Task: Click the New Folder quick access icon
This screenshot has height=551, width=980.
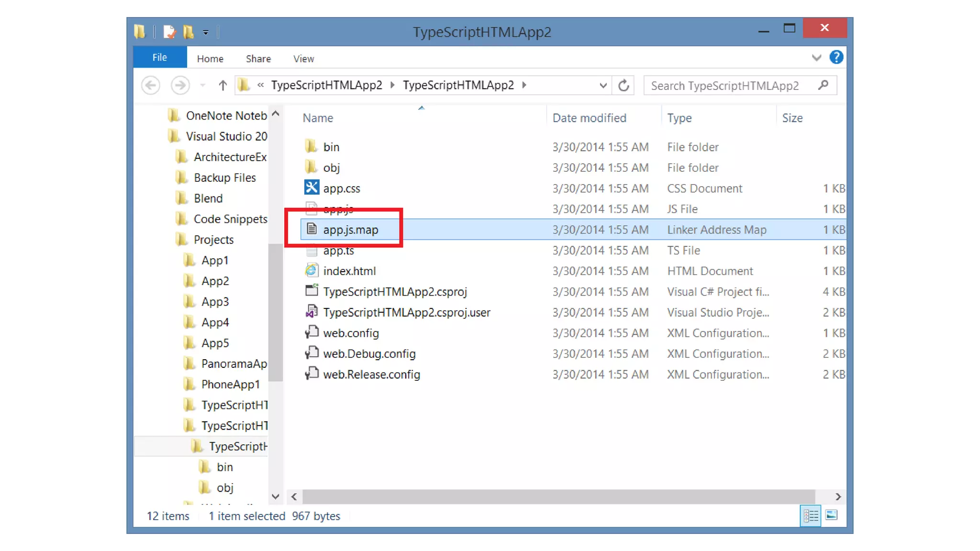Action: click(189, 32)
